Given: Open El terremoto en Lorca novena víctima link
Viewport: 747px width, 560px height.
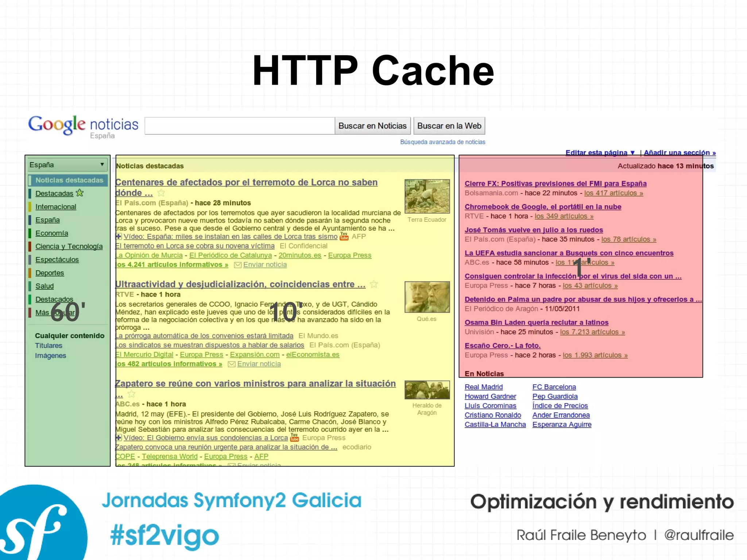Looking at the screenshot, I should 195,246.
